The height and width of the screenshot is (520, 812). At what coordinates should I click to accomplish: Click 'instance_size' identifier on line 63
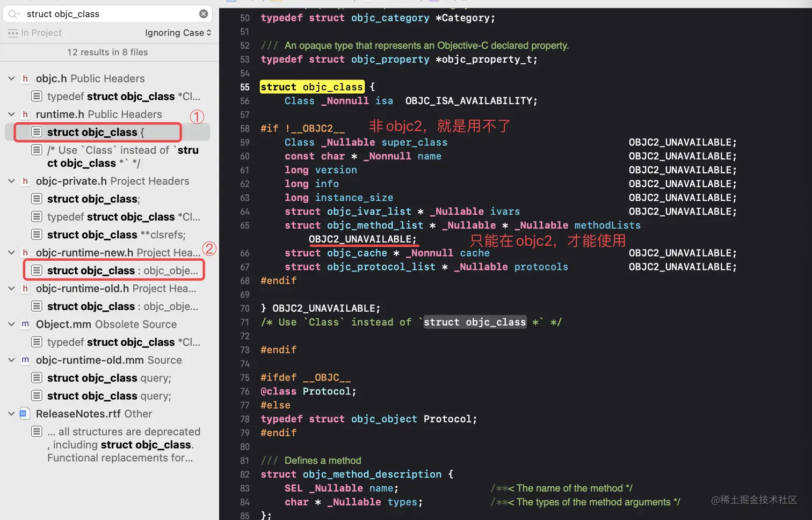354,197
